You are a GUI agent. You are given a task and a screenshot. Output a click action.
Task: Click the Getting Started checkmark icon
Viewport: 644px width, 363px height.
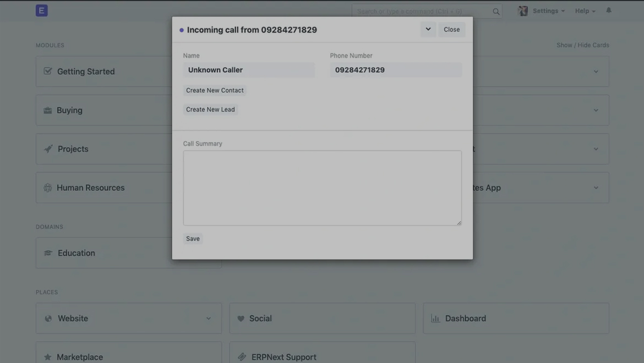pos(48,71)
